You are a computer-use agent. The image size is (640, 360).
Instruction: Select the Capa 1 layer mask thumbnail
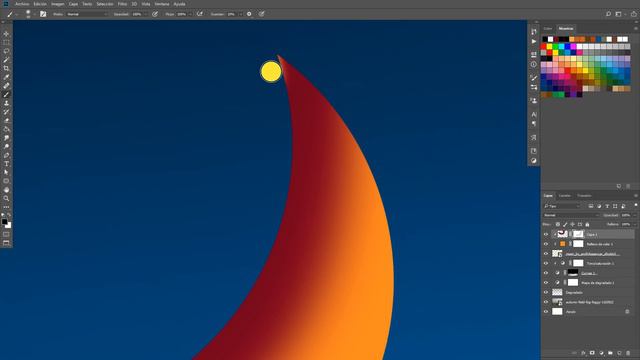[x=578, y=234]
